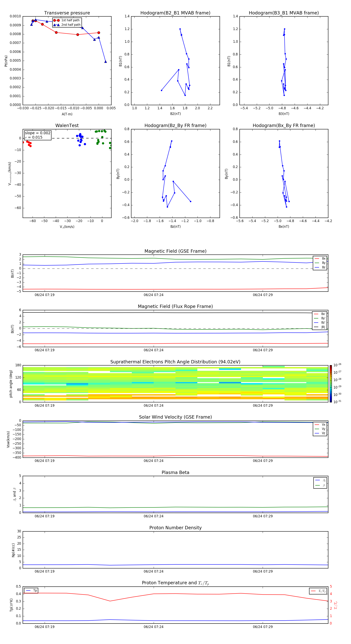Click the '06/24 07:24' tick under Plasma Beta

coord(153,516)
